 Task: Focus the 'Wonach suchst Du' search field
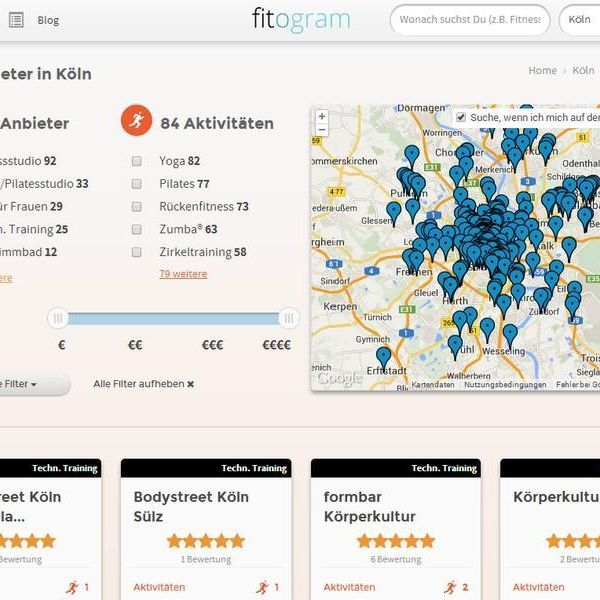(470, 20)
